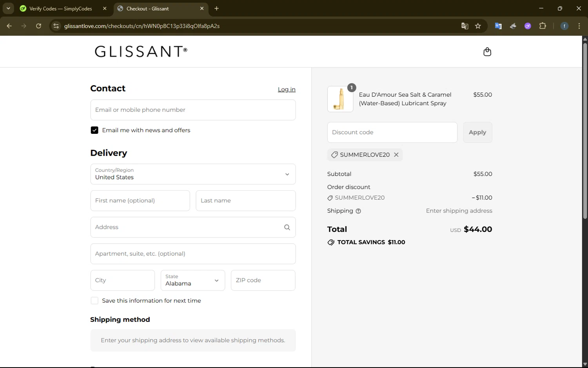Image resolution: width=588 pixels, height=368 pixels.
Task: Focus the City field
Action: tap(123, 280)
